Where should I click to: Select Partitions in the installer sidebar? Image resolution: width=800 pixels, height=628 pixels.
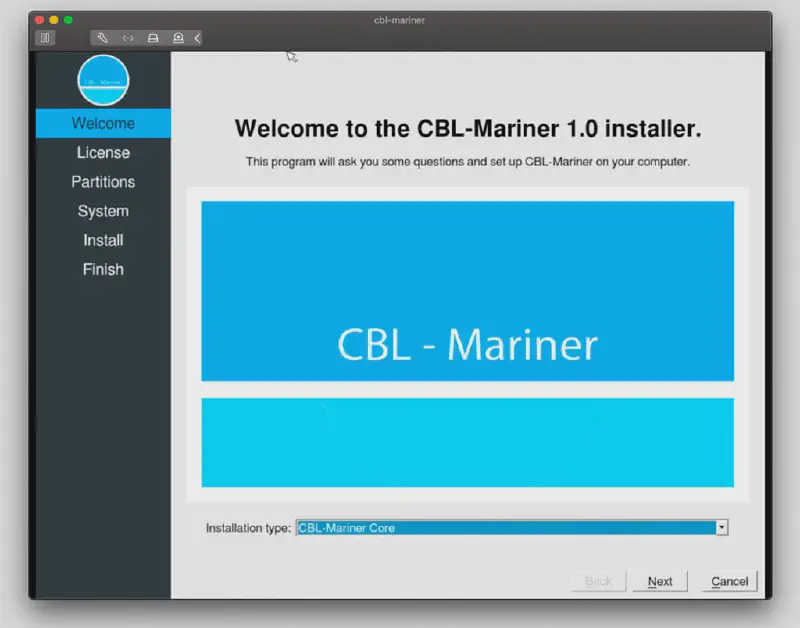pyautogui.click(x=103, y=182)
